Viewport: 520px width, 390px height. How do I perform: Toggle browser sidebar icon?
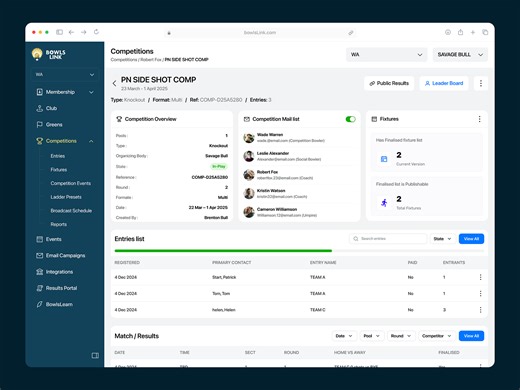59,32
